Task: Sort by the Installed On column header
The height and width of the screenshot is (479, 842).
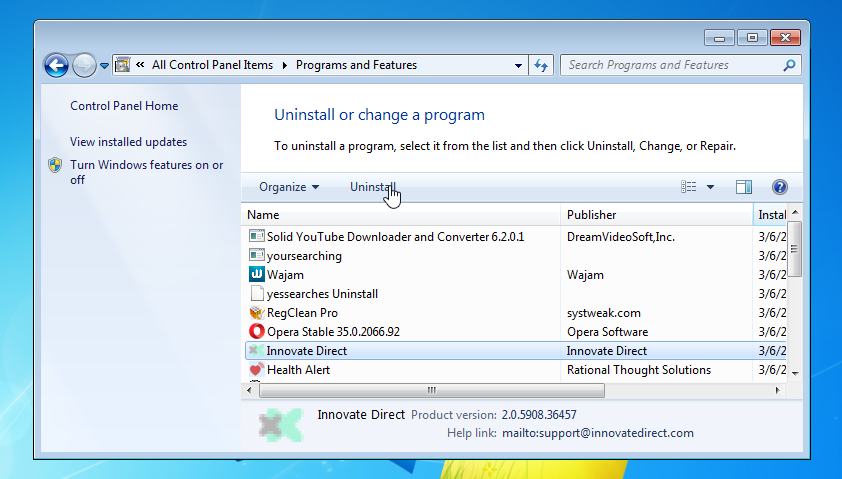Action: [771, 215]
